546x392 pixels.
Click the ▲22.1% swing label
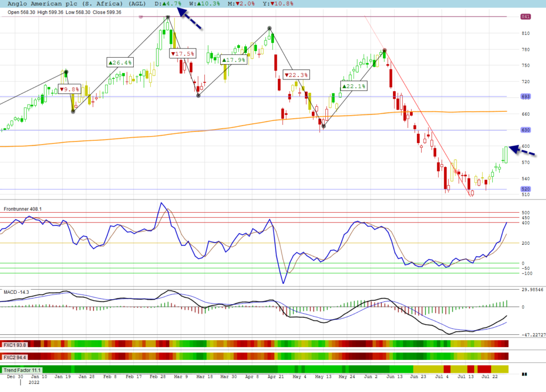point(354,86)
